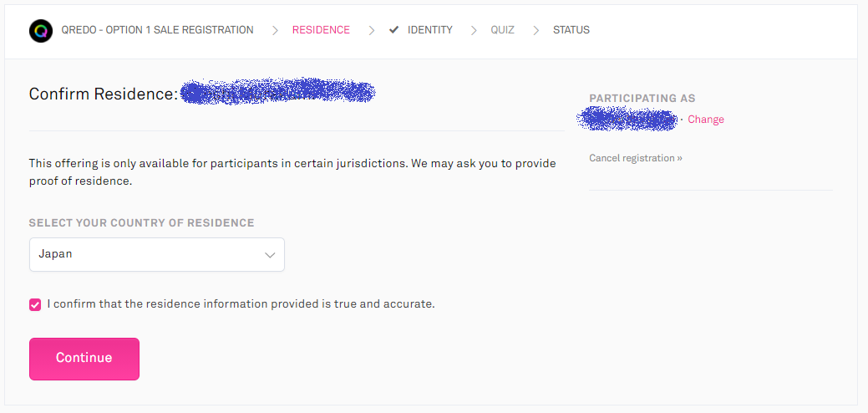The height and width of the screenshot is (413, 868).
Task: Click the dropdown arrow in the Japan field
Action: click(270, 255)
